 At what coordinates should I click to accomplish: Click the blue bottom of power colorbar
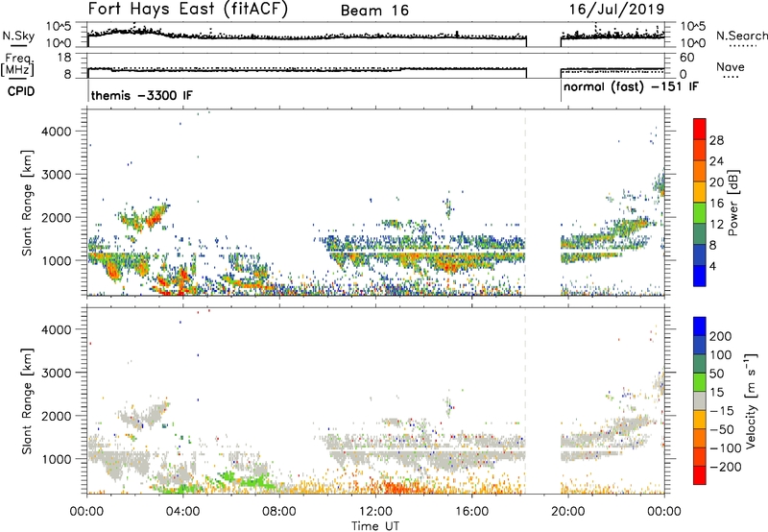(x=700, y=277)
